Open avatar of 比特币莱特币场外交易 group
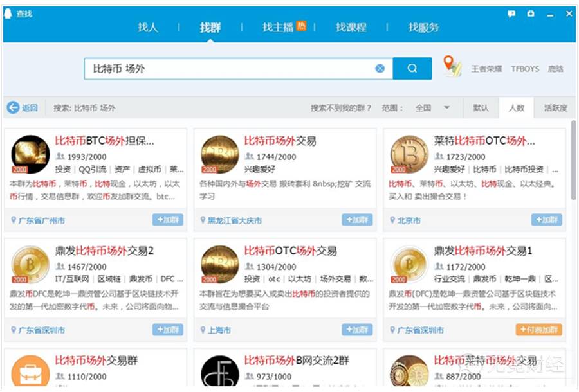The image size is (579, 392). pos(409,371)
